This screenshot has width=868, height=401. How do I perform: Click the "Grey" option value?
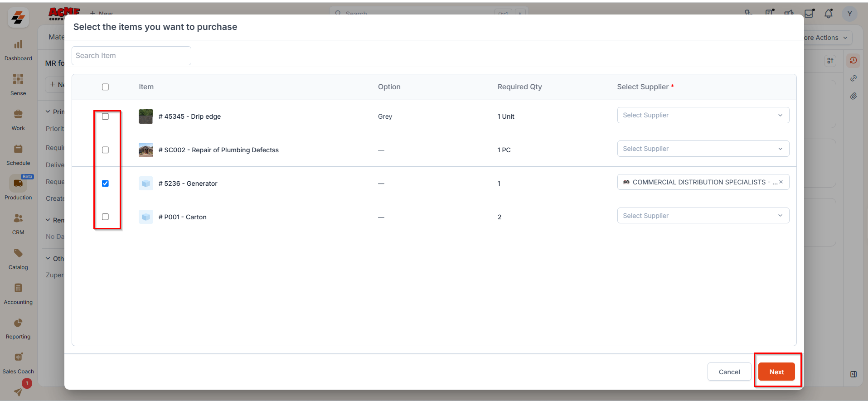(x=385, y=116)
